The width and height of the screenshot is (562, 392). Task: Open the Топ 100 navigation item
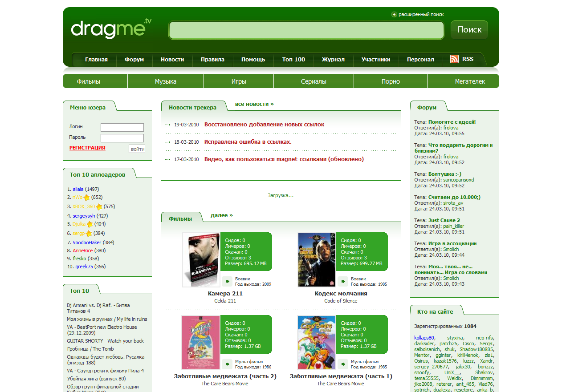click(293, 59)
